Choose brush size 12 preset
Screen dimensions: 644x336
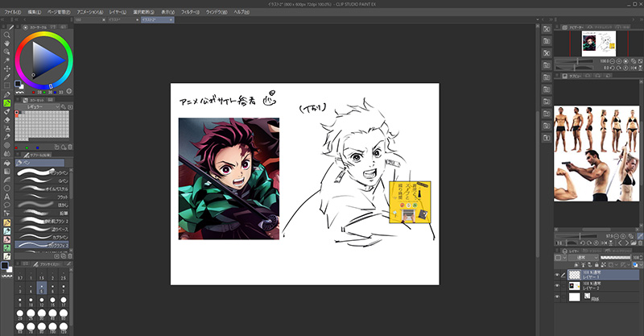42,301
